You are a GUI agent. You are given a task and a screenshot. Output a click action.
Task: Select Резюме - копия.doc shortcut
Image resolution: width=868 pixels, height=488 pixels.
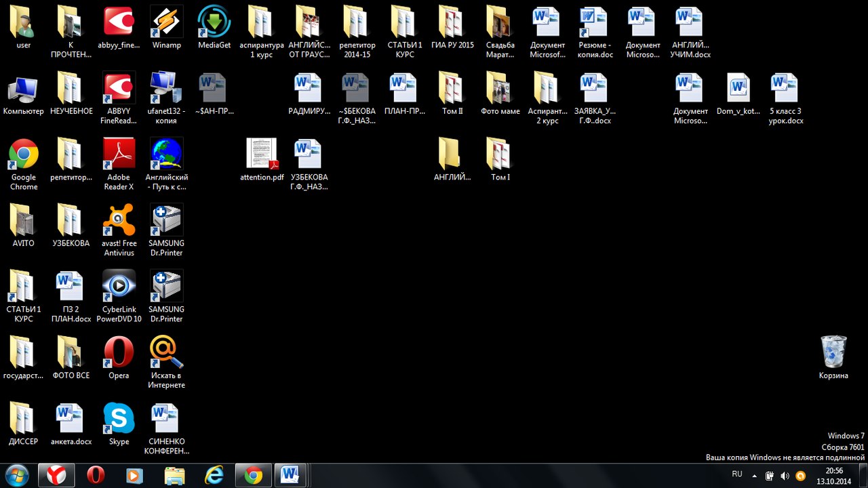595,31
